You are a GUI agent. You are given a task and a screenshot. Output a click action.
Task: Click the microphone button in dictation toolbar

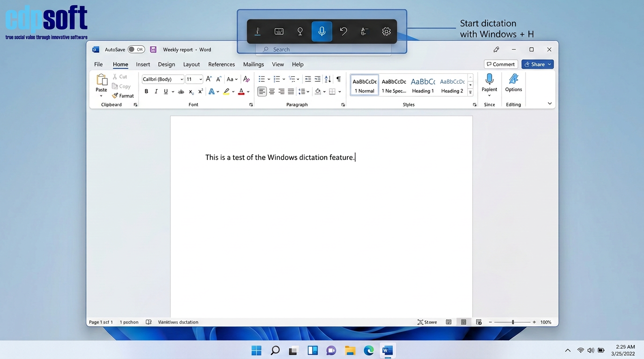tap(322, 31)
